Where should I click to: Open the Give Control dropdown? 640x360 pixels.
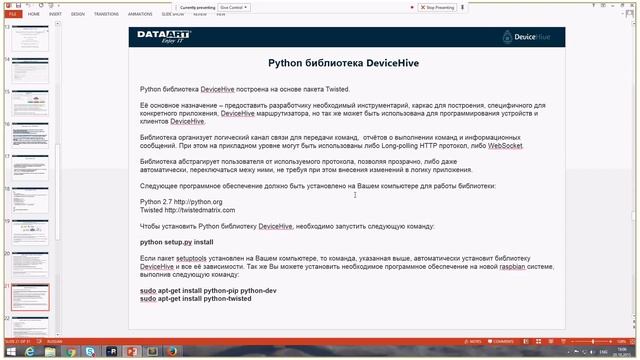[x=234, y=7]
